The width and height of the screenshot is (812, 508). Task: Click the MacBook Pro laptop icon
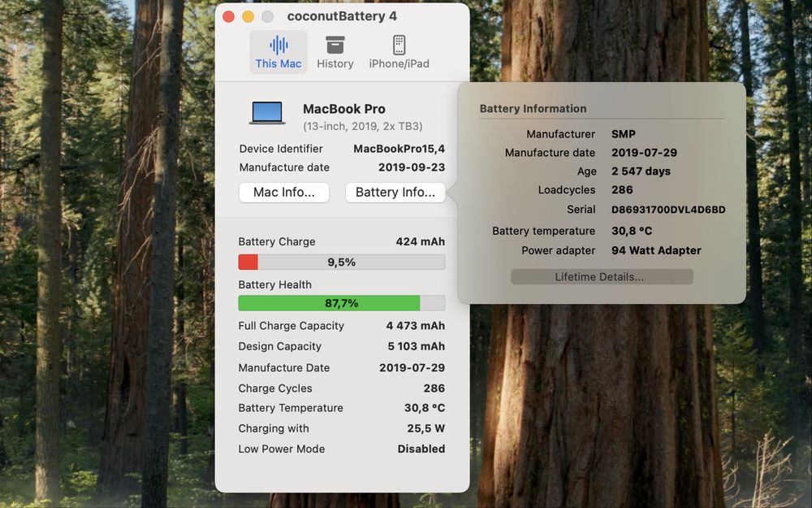tap(267, 113)
